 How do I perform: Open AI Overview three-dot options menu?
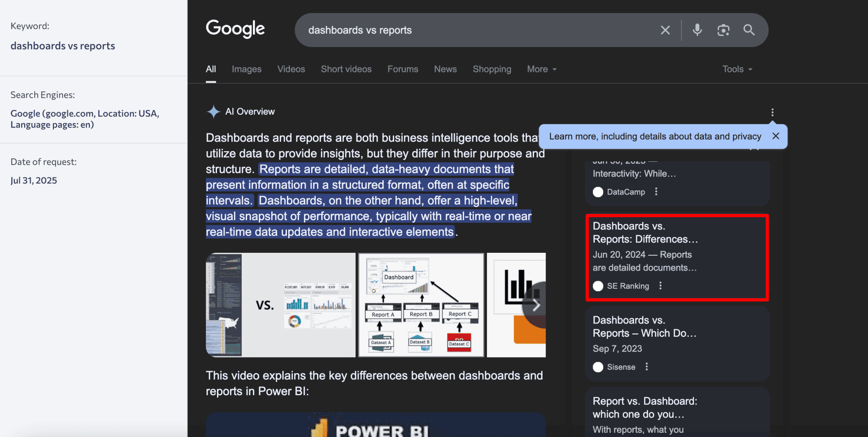pyautogui.click(x=772, y=112)
